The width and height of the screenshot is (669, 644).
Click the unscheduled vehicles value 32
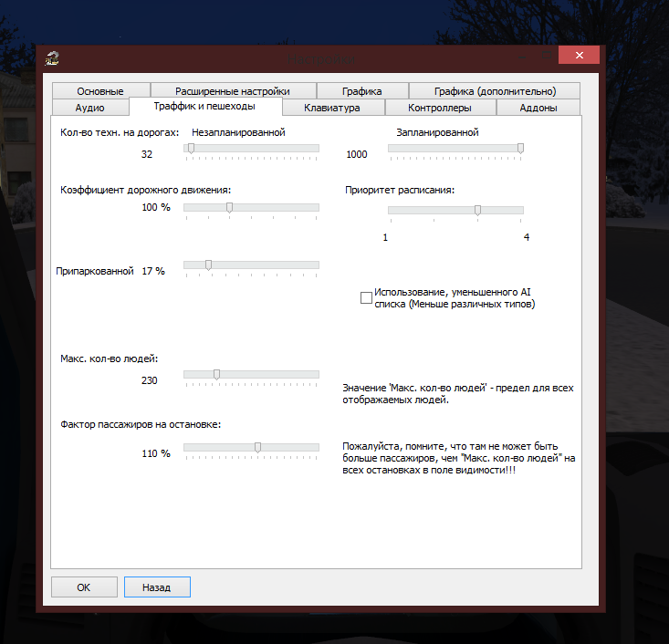click(x=147, y=154)
